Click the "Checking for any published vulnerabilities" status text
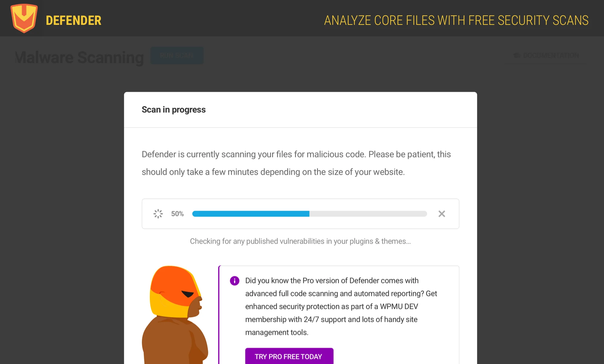This screenshot has height=364, width=604. pyautogui.click(x=300, y=241)
